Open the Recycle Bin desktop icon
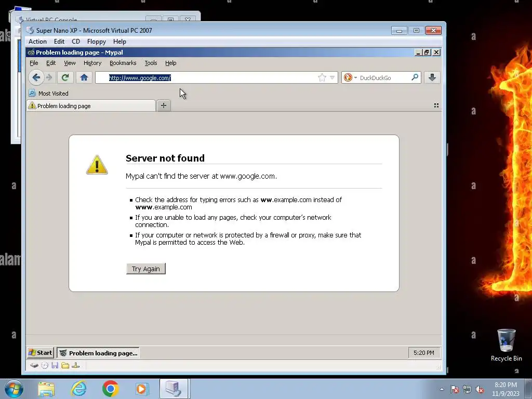 point(506,345)
